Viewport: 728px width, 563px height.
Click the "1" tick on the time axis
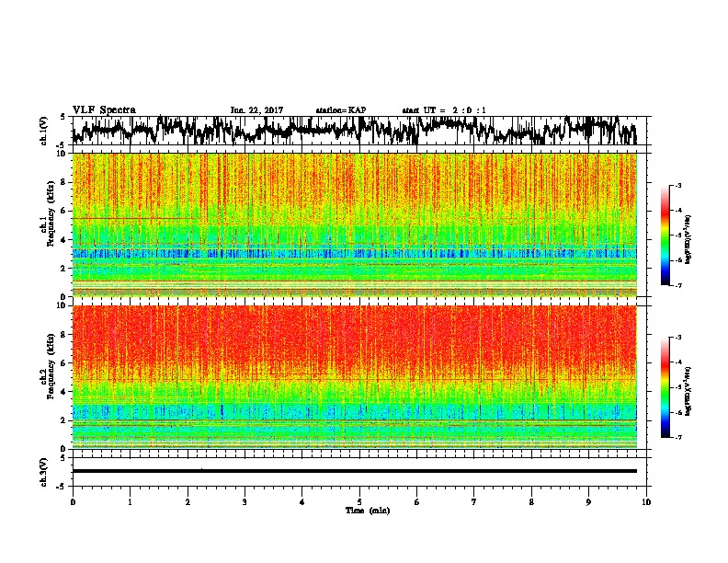pyautogui.click(x=130, y=502)
